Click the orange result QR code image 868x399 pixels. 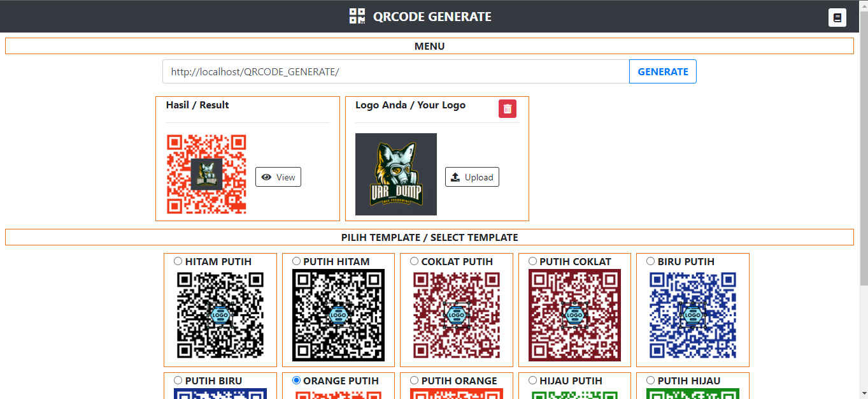(x=207, y=174)
